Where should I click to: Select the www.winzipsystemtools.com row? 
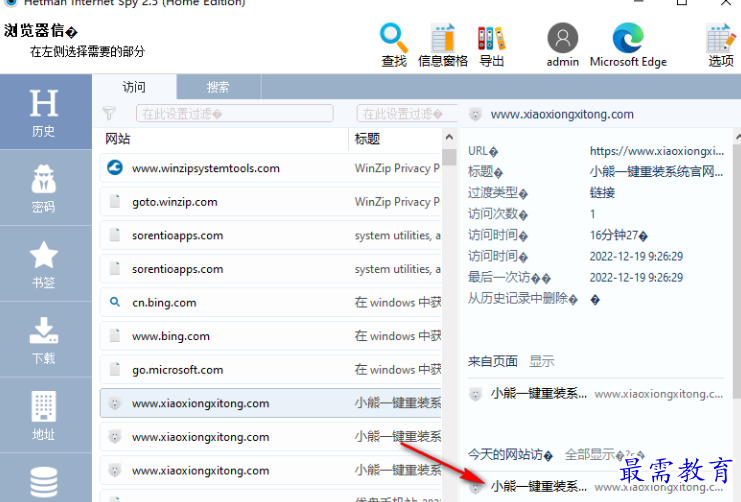tap(270, 168)
